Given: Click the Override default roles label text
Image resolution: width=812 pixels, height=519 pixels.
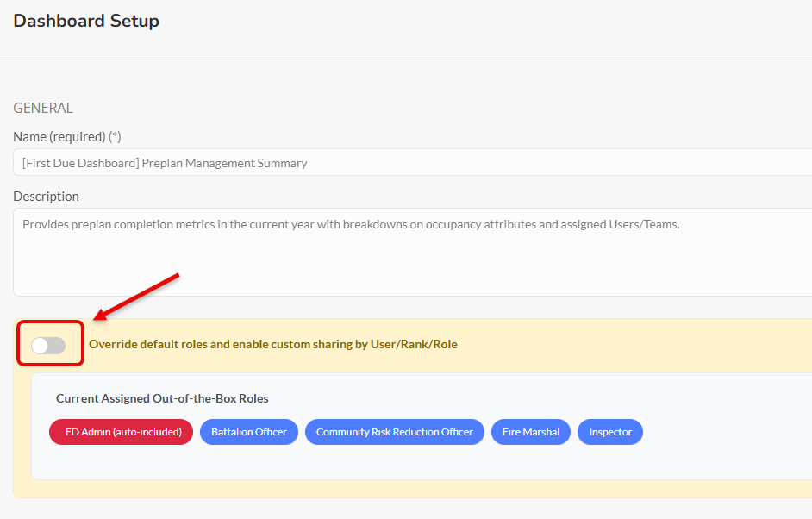Looking at the screenshot, I should coord(272,344).
